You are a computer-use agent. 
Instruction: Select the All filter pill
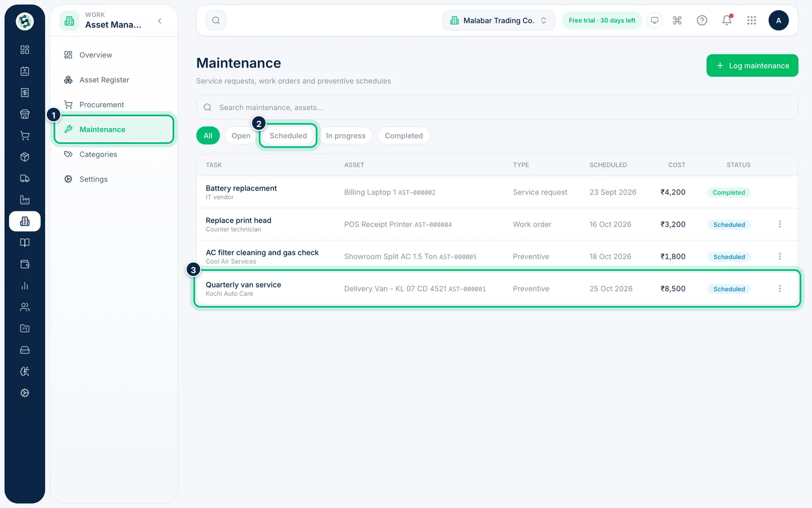208,136
